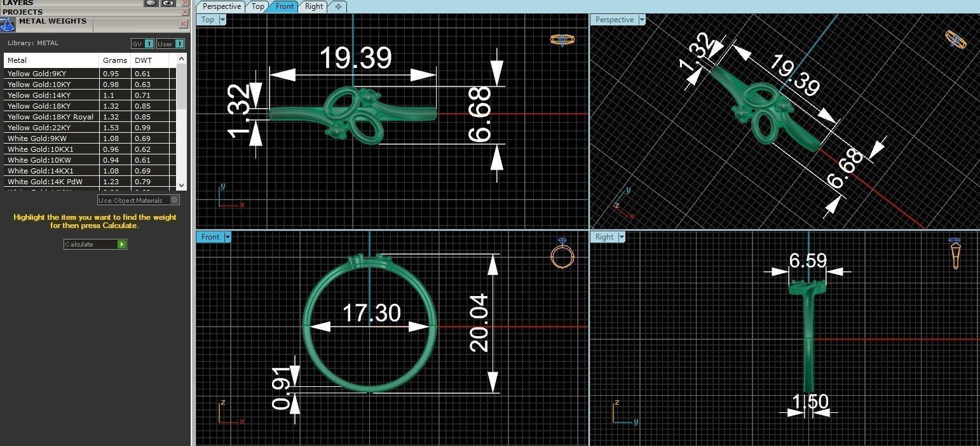Click the Metal Weights panel cone icon
The width and height of the screenshot is (980, 446).
(x=7, y=25)
